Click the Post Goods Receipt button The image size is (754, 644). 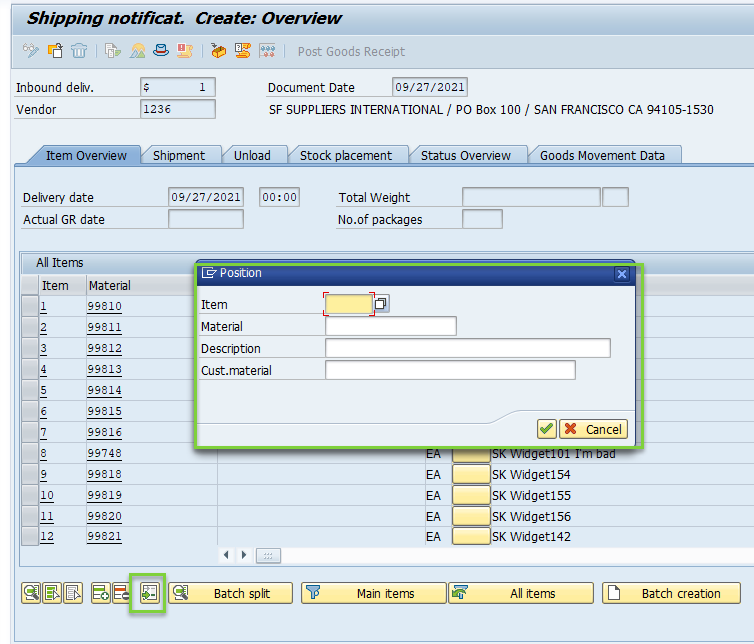[351, 51]
